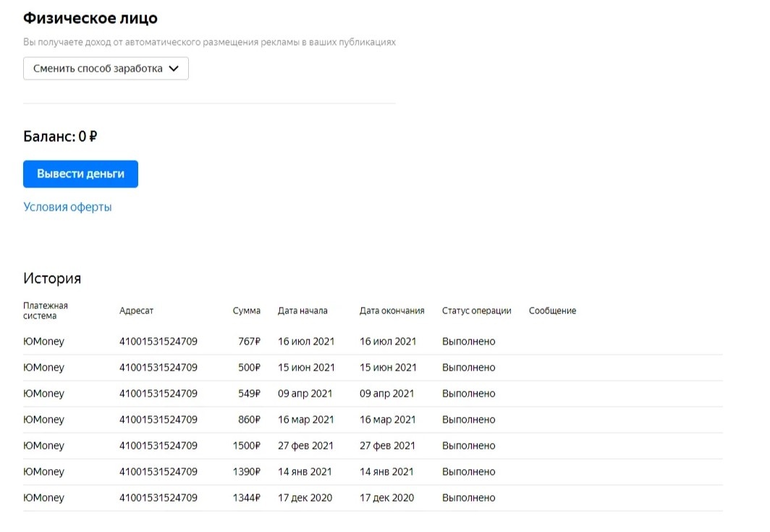770x532 pixels.
Task: Click end date 16 мар 2021
Action: (x=387, y=420)
